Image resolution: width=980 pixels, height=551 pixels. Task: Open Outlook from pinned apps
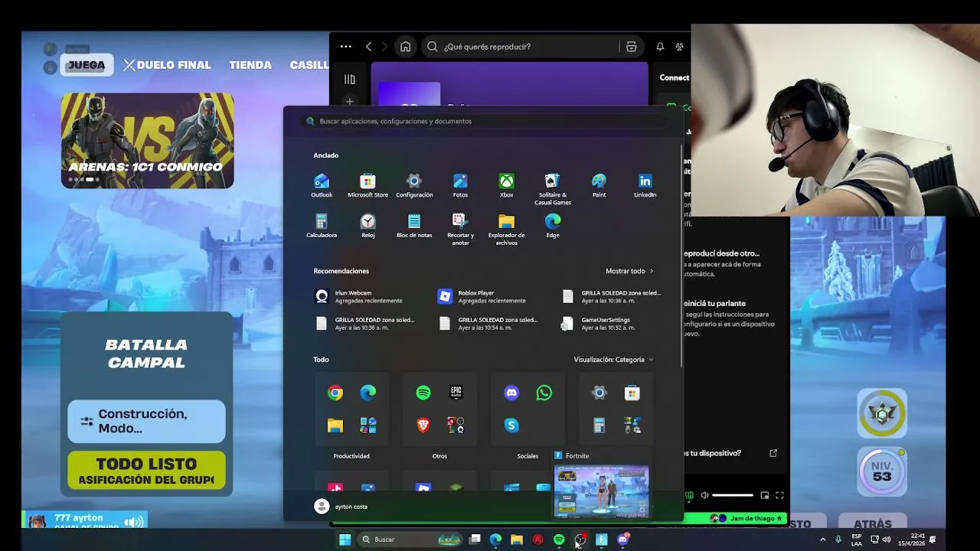(x=322, y=185)
